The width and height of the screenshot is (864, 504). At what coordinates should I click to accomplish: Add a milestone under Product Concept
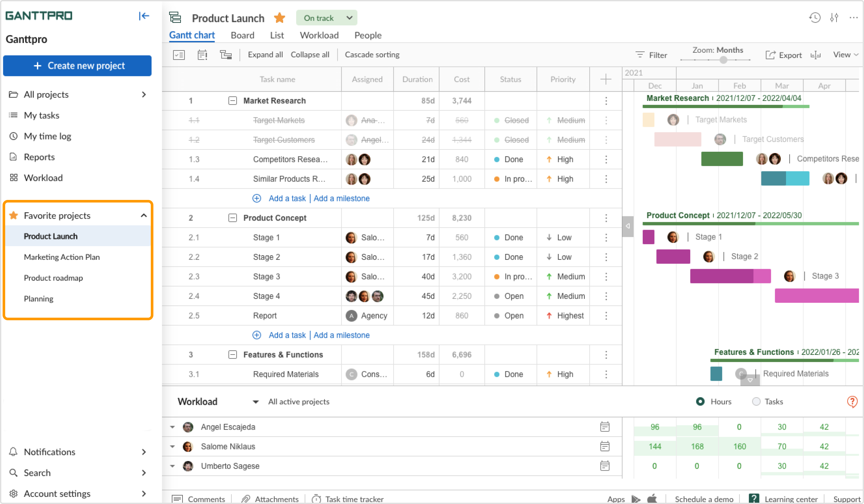[341, 335]
